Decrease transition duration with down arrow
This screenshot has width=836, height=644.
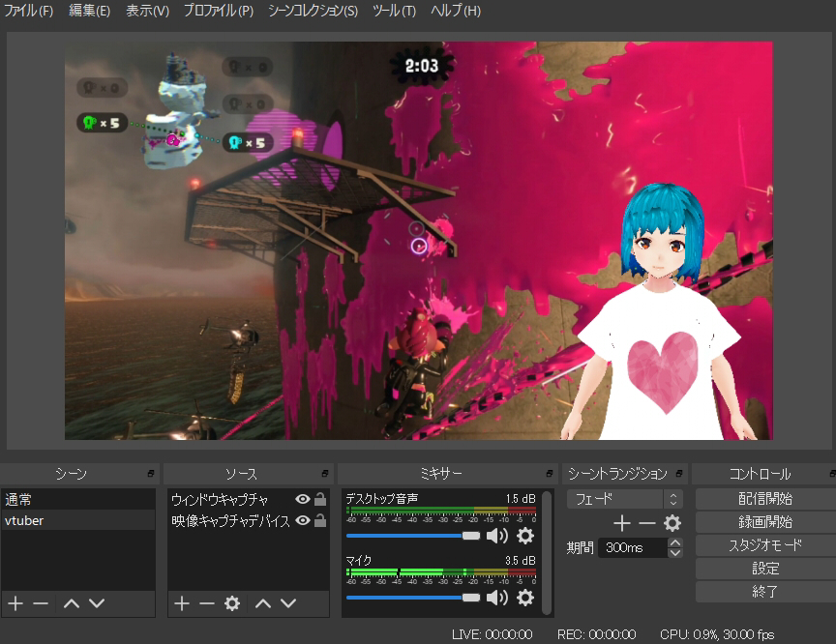pos(675,553)
